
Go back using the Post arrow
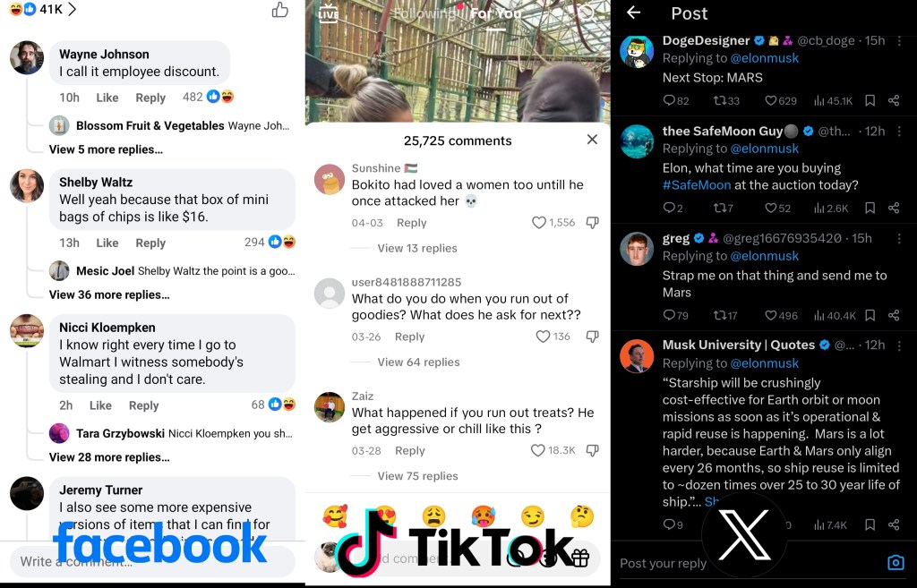pyautogui.click(x=633, y=13)
